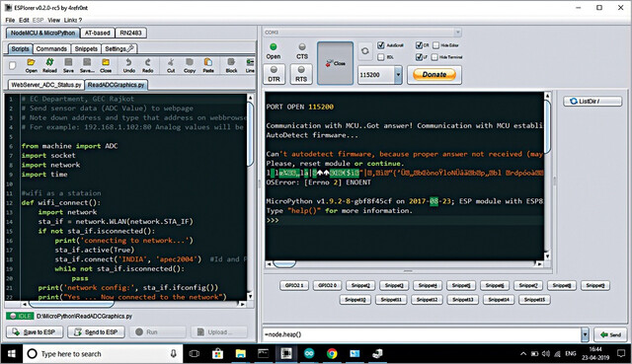Click the Cut icon in editor toolbar
Viewport: 632px width, 364px height.
[x=171, y=65]
